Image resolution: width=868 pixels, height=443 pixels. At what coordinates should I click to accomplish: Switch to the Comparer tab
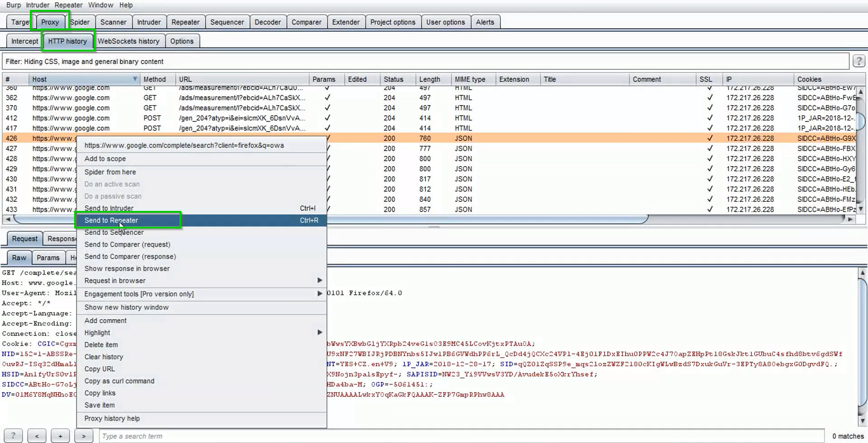(x=307, y=22)
